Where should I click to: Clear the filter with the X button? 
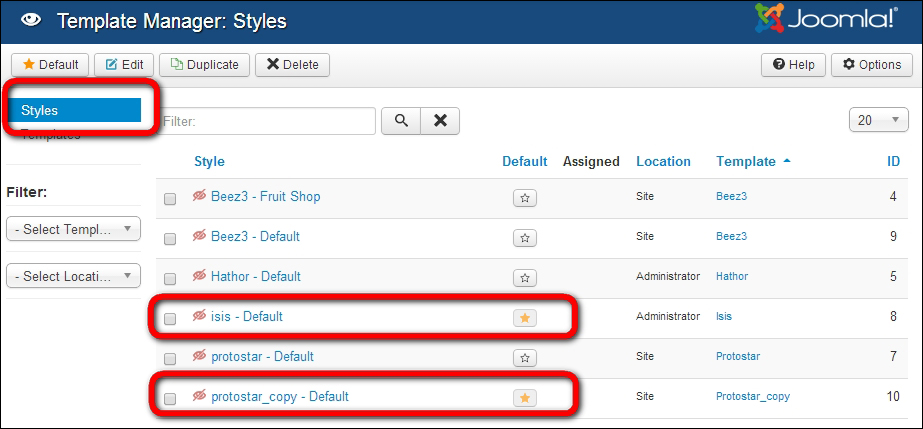(x=440, y=121)
